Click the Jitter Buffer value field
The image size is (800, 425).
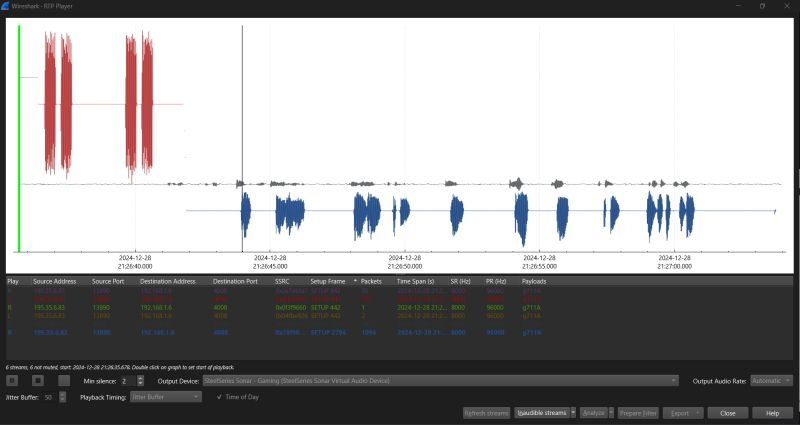click(x=51, y=397)
